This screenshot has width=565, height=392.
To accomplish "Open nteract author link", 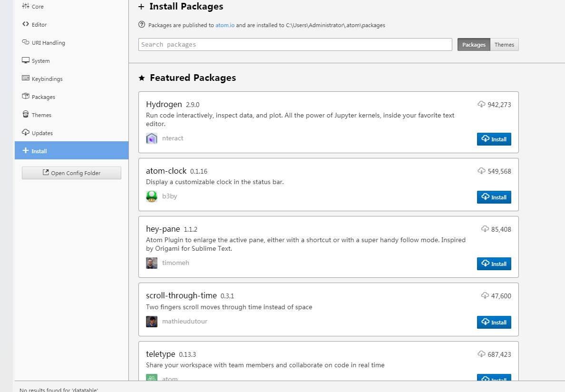I will 173,138.
